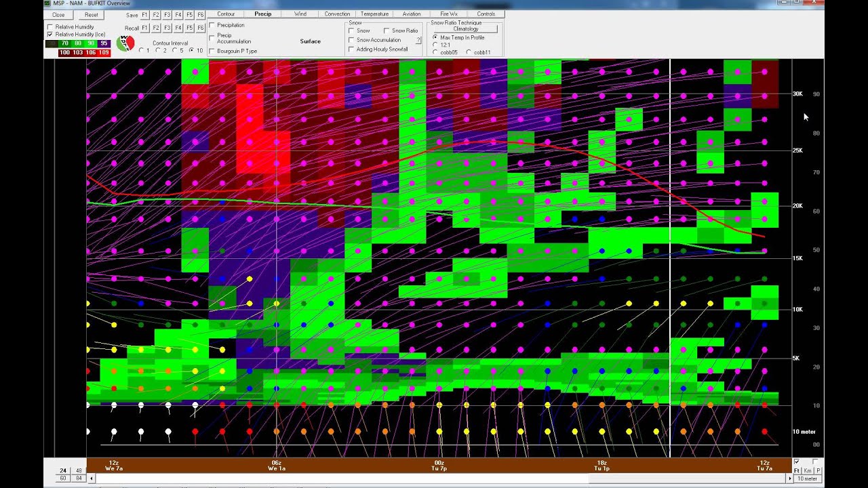Select the 60 hour time range button
Image resolution: width=868 pixels, height=488 pixels.
click(x=62, y=479)
